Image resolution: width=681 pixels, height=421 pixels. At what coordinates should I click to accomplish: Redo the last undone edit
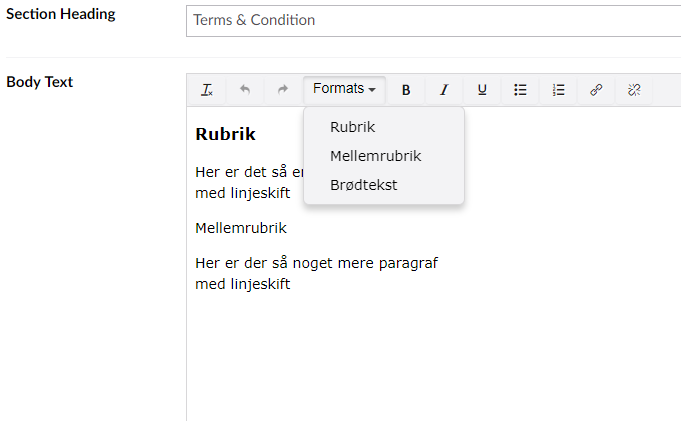pyautogui.click(x=282, y=89)
